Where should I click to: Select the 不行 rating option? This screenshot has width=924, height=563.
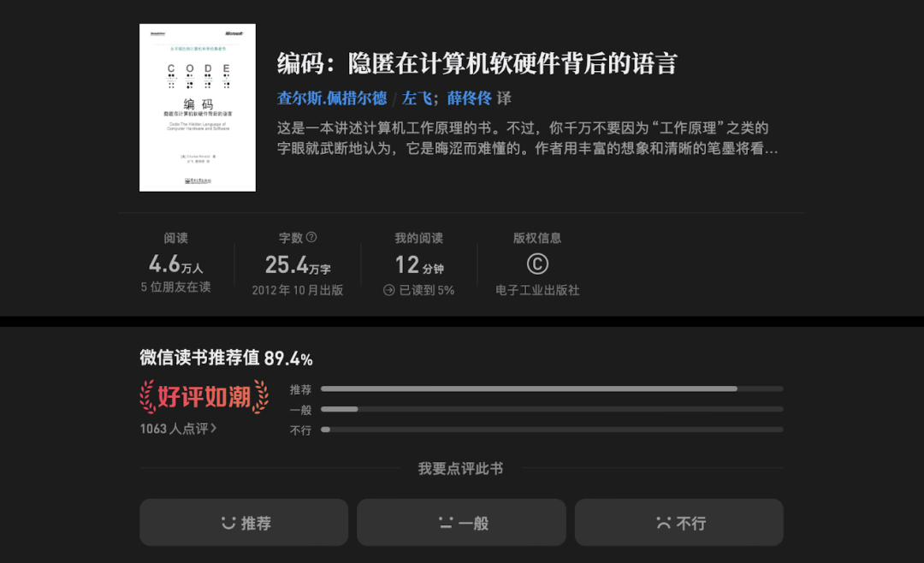coord(678,522)
